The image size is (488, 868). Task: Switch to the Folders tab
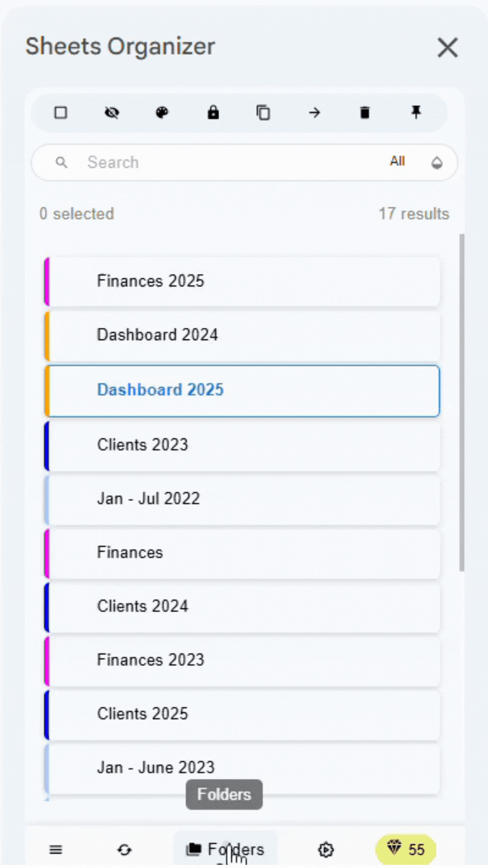pos(225,850)
